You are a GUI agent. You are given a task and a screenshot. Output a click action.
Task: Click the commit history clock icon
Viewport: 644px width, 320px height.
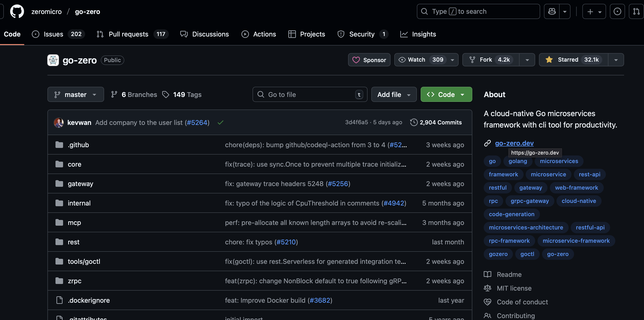pos(414,122)
